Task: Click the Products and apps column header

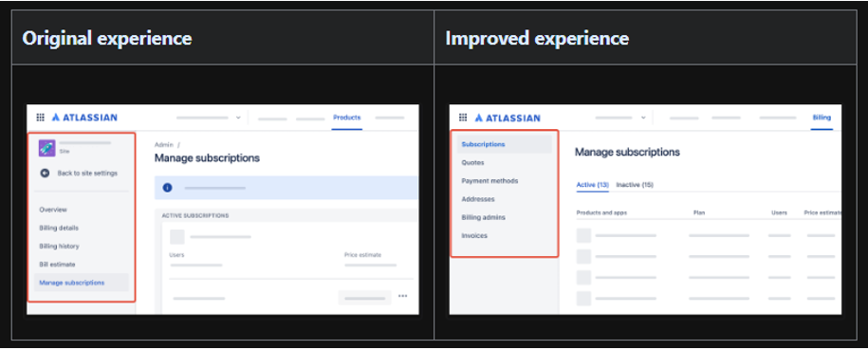Action: [601, 212]
